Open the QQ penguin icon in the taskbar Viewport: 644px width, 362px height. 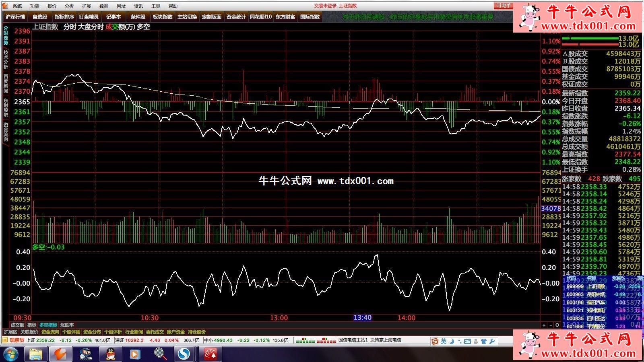coord(110,354)
